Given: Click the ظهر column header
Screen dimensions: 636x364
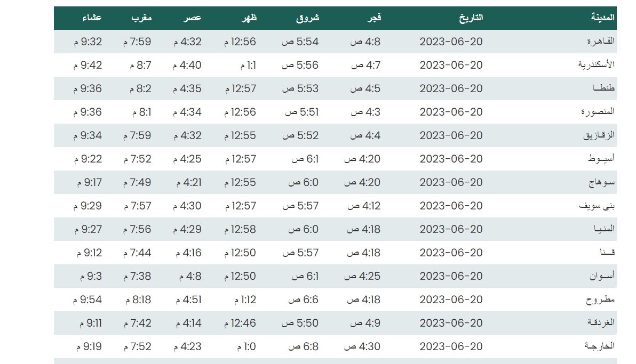Looking at the screenshot, I should click(x=249, y=18).
